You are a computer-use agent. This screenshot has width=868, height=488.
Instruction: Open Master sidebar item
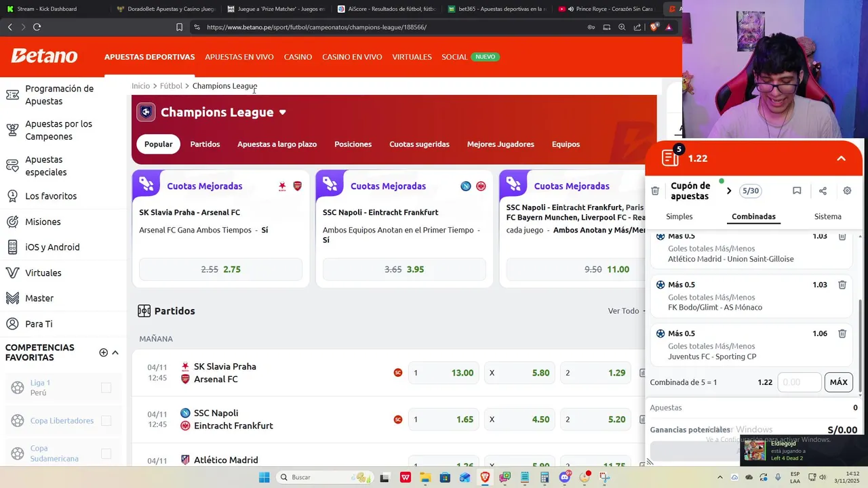click(39, 298)
